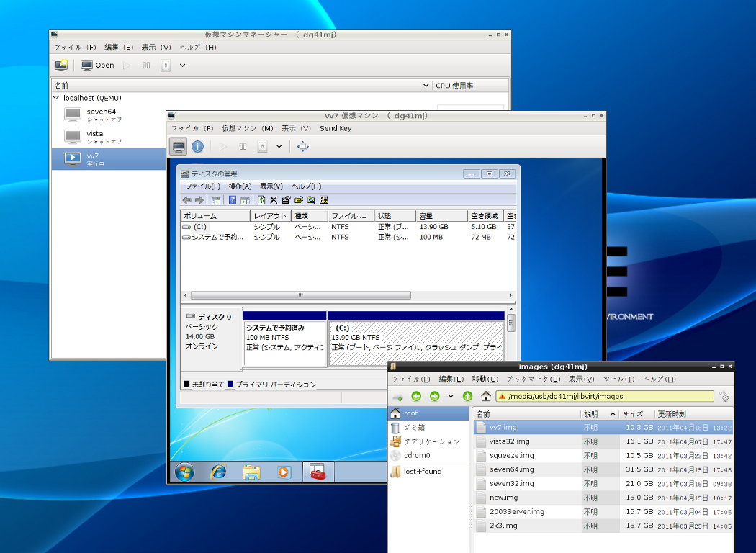Open 編集 (E) menu in Virtual Machine Manager
The width and height of the screenshot is (756, 553).
(x=119, y=48)
